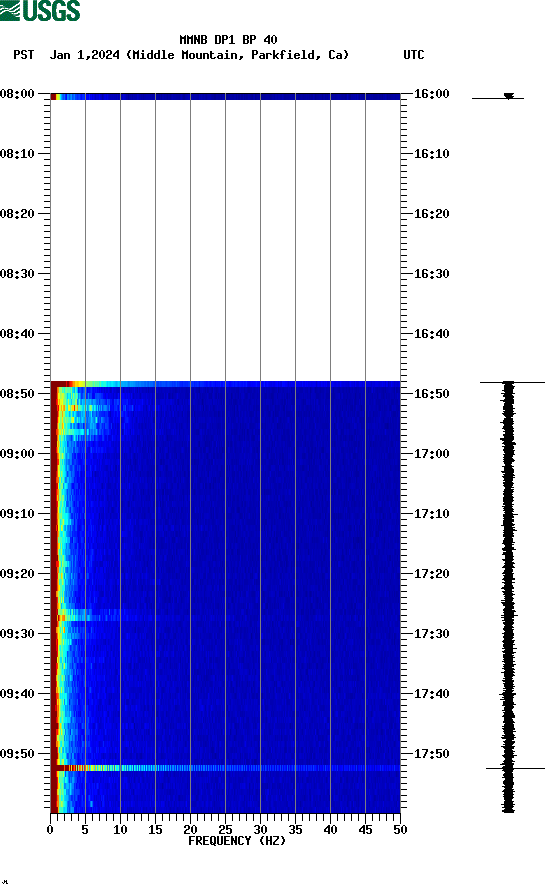Image resolution: width=552 pixels, height=893 pixels.
Task: Click the 5 Hz frequency axis label
Action: [x=85, y=830]
